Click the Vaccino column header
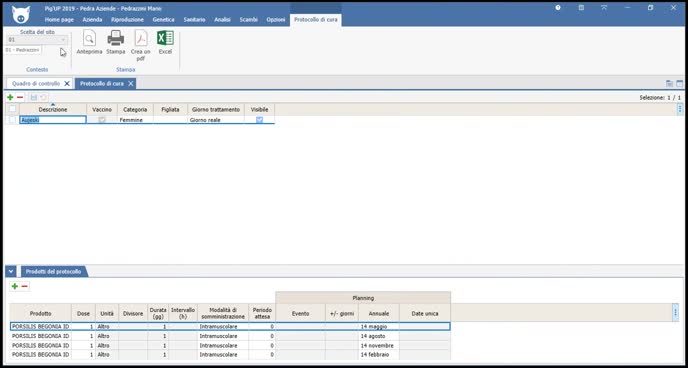 pos(102,110)
